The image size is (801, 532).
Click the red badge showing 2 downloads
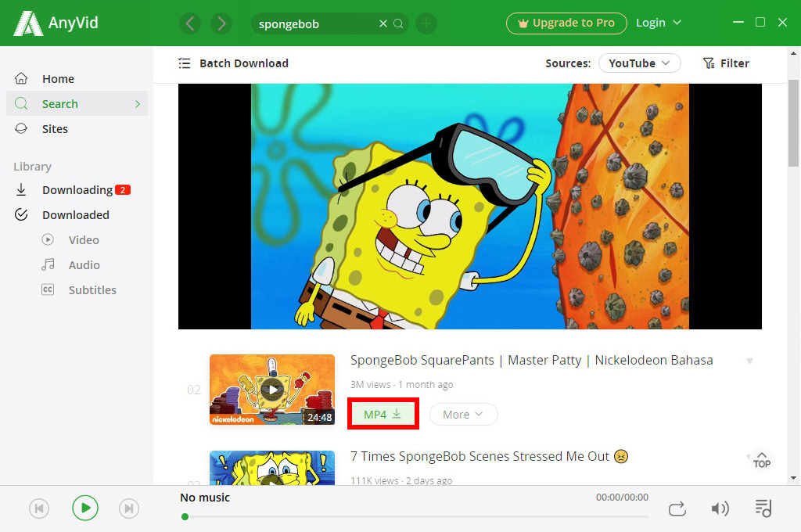pos(123,189)
